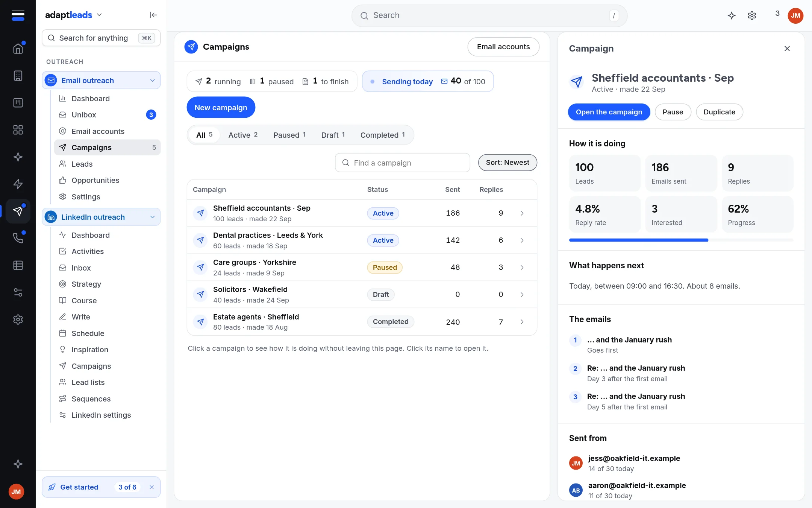Open the Sort: Newest dropdown

tap(507, 163)
